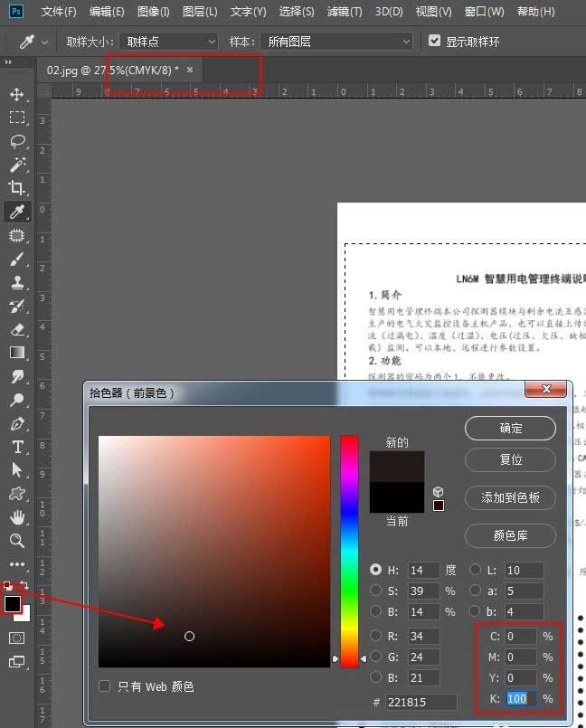Select the Move tool
The height and width of the screenshot is (728, 586).
tap(16, 94)
